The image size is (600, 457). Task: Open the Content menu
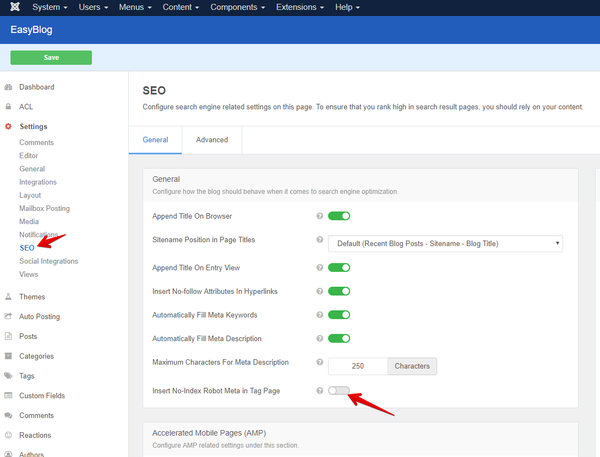(181, 7)
